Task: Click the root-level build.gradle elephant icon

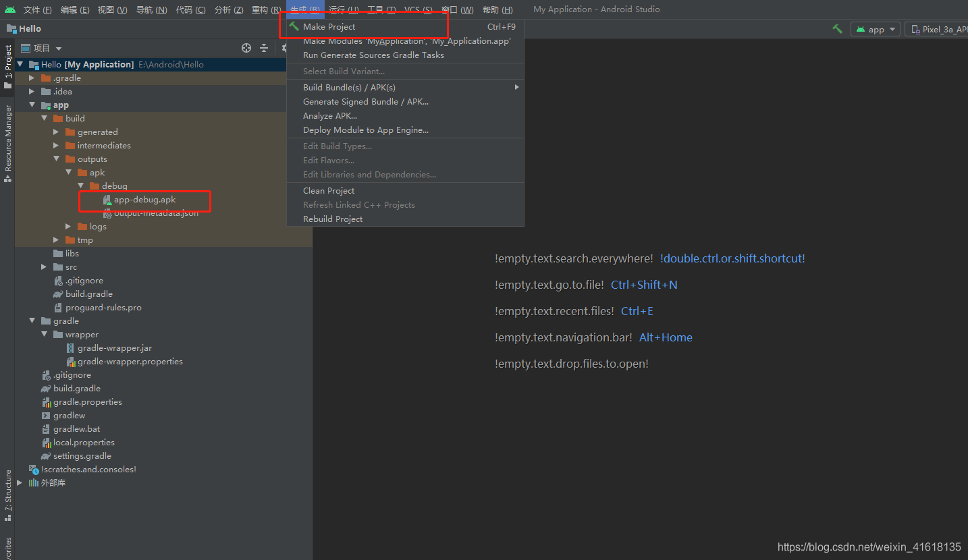Action: 46,389
